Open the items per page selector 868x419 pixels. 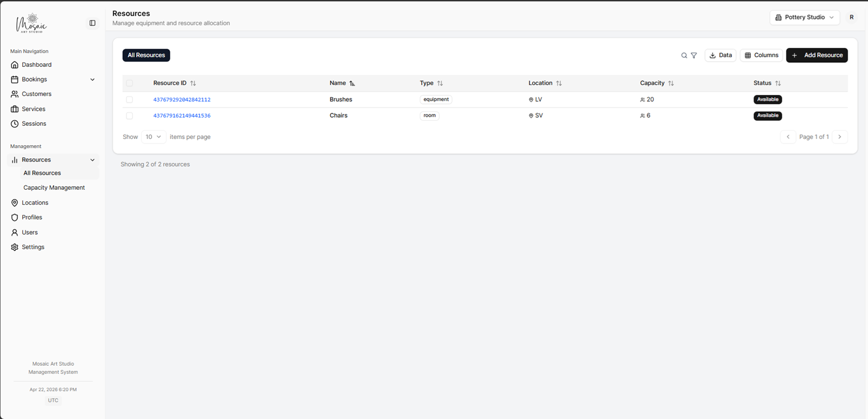[x=153, y=137]
